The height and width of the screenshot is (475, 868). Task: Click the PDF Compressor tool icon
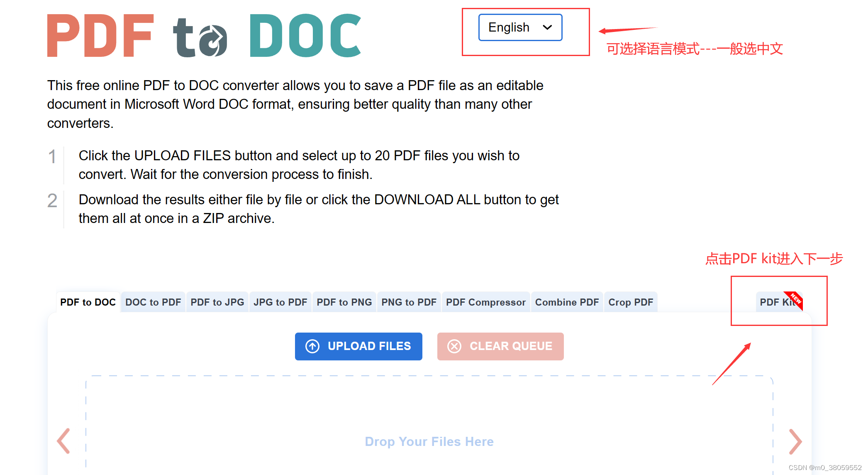pos(485,302)
